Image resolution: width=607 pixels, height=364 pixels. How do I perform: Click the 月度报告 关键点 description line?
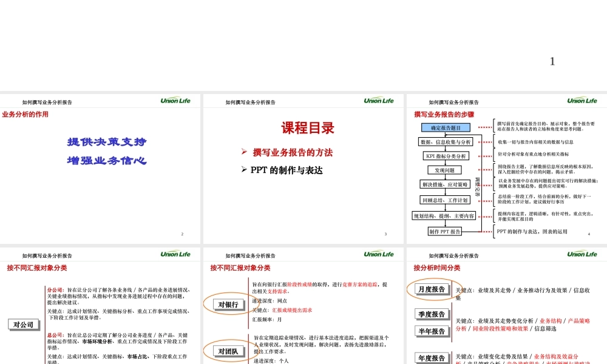[523, 293]
